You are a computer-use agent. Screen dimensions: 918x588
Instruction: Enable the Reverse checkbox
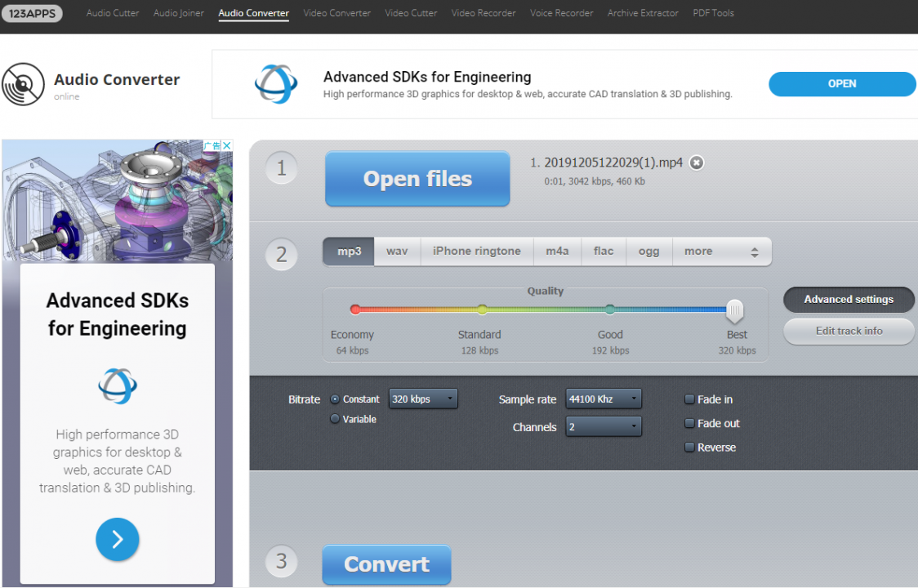(x=689, y=448)
